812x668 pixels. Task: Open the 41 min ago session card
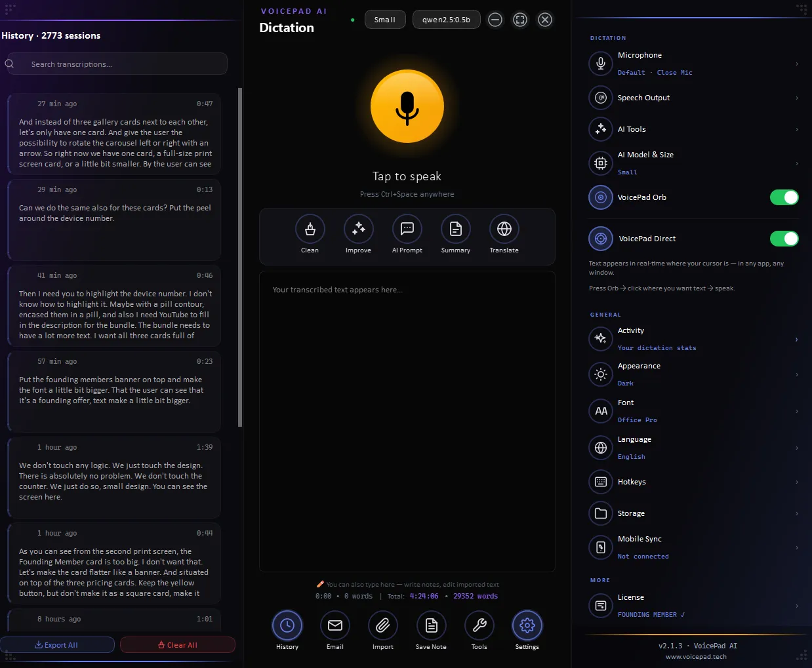click(114, 305)
